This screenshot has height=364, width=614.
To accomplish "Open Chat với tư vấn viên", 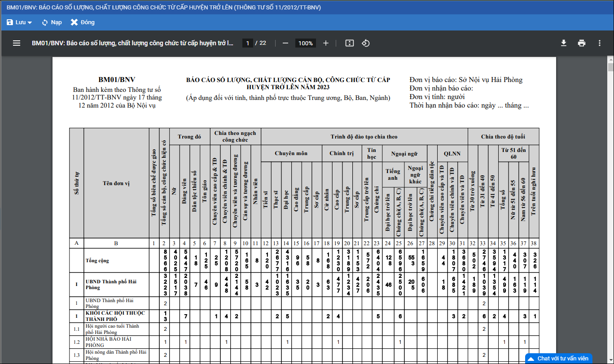I will tap(562, 359).
